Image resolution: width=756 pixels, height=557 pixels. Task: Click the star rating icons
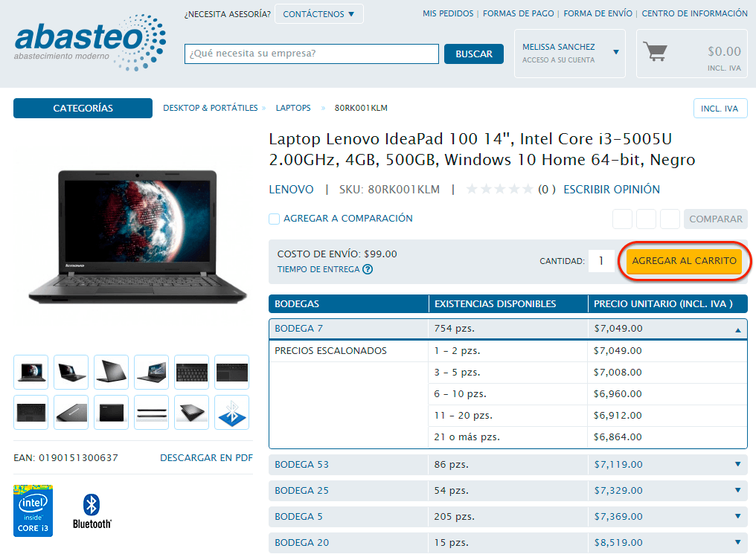click(x=499, y=190)
